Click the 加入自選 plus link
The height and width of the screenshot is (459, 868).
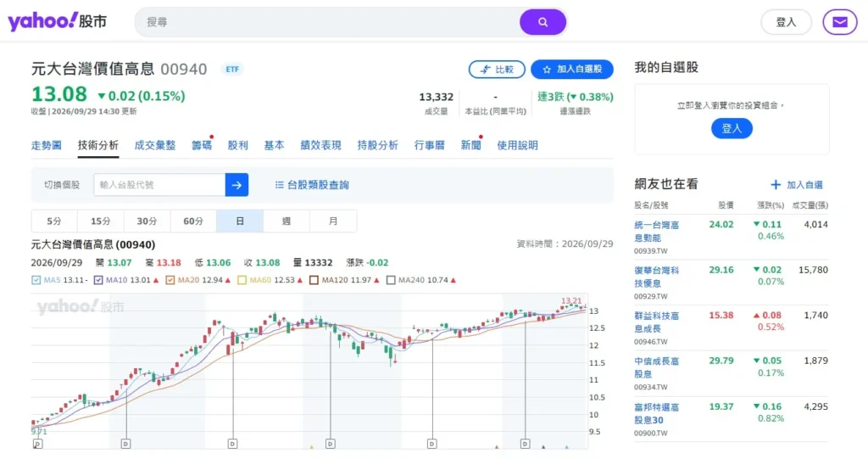(797, 185)
